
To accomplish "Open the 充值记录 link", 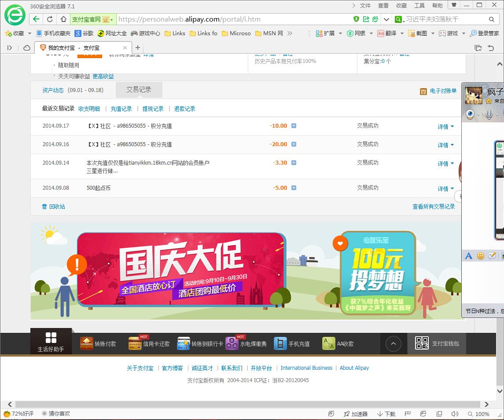I will [x=121, y=109].
